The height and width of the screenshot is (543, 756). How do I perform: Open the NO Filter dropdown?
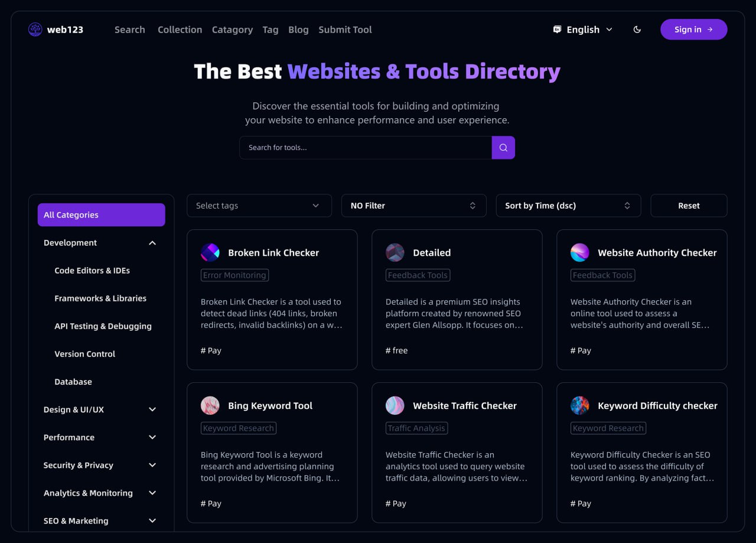413,206
